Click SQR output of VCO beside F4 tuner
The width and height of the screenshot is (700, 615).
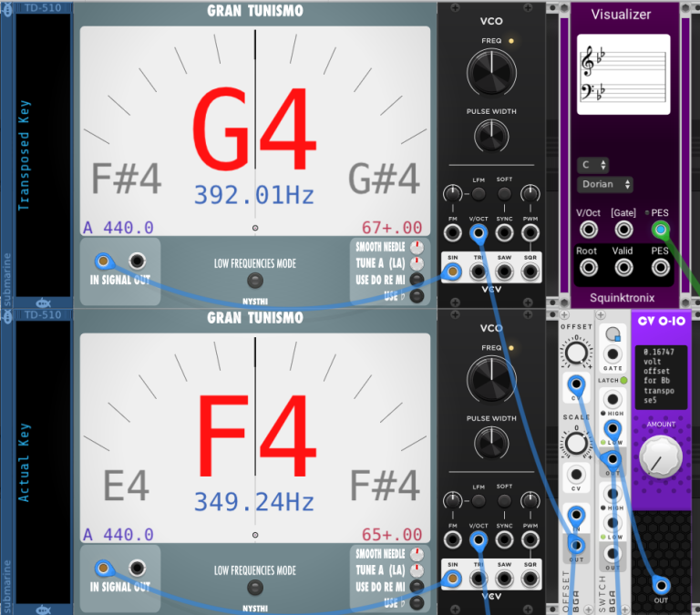coord(530,579)
